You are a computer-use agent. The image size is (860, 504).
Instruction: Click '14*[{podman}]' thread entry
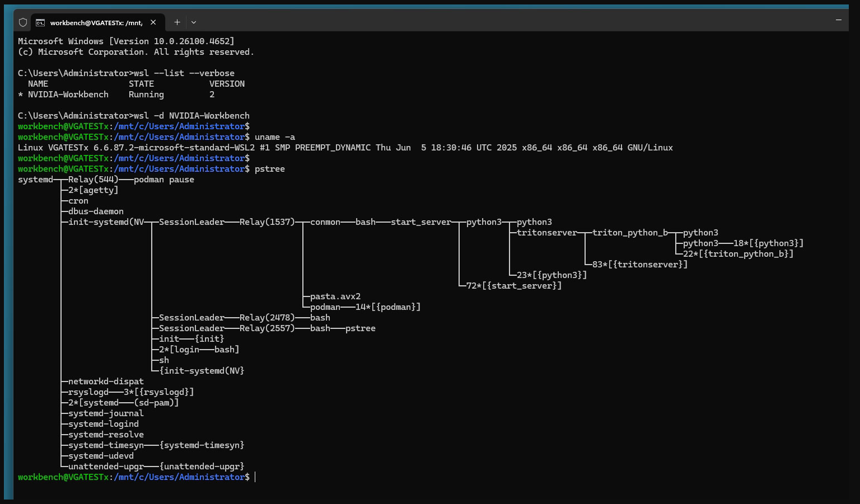tap(388, 307)
